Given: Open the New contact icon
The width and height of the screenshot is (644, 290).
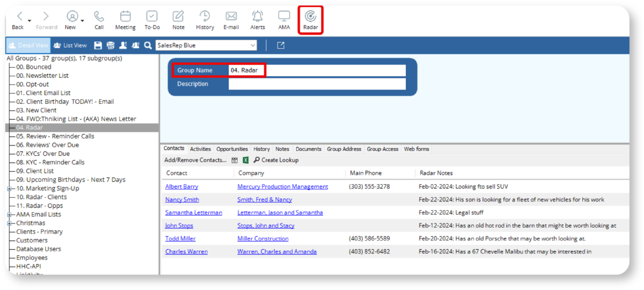Looking at the screenshot, I should [x=72, y=17].
